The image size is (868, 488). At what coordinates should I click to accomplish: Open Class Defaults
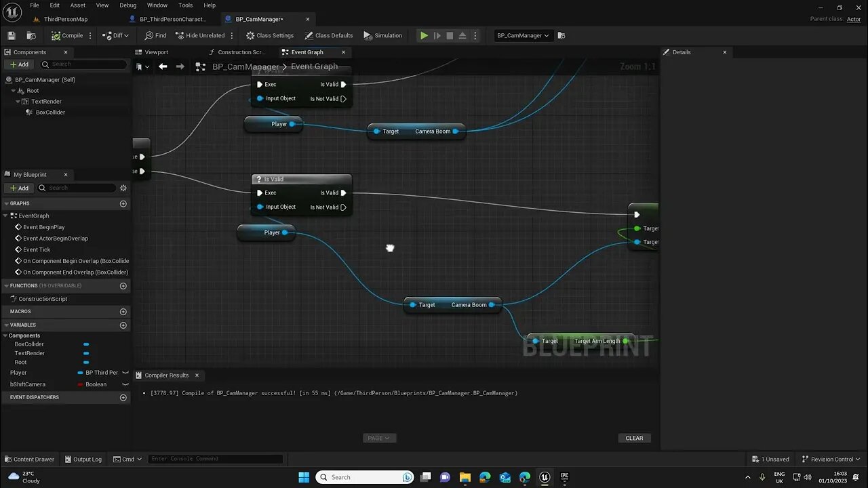pyautogui.click(x=329, y=35)
